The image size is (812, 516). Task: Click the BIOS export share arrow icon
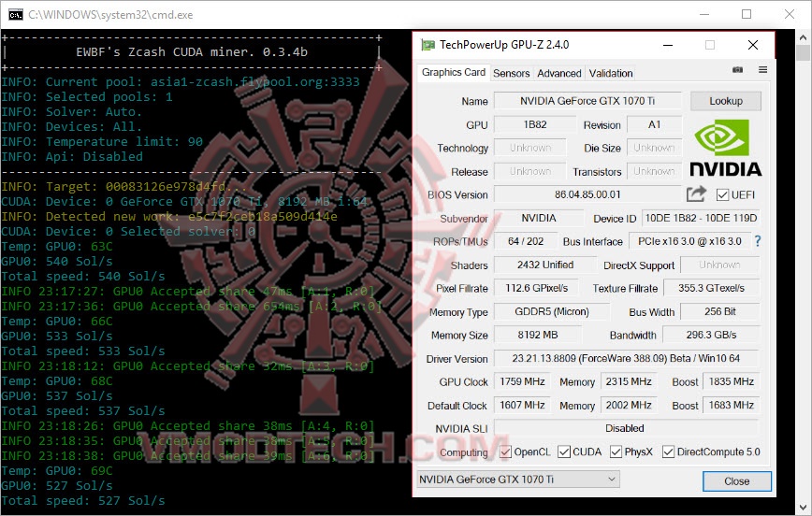(696, 194)
